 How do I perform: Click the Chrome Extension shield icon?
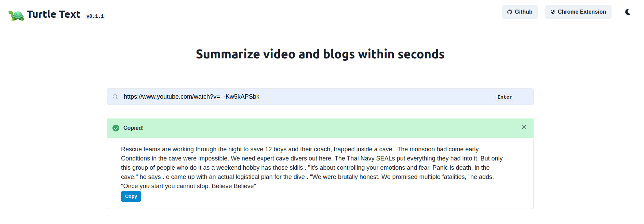click(553, 12)
